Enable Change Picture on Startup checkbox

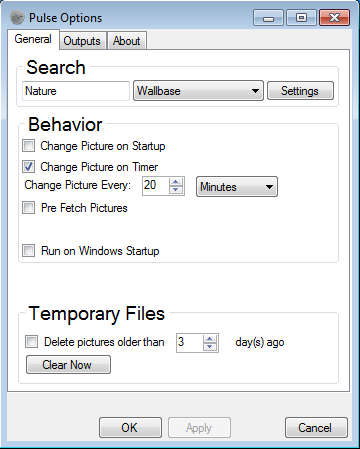pos(28,146)
